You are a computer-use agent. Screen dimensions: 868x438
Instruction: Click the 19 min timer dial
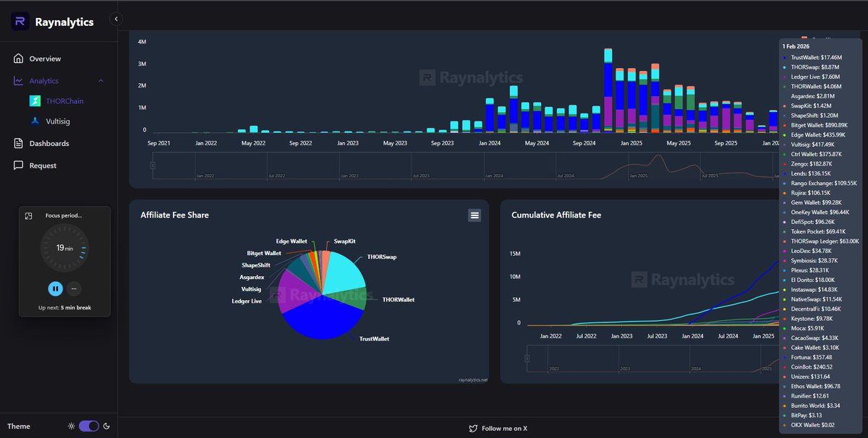click(x=64, y=248)
